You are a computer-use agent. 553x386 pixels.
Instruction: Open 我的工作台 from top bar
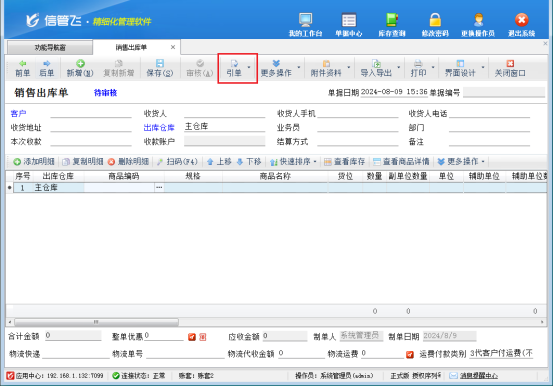tap(305, 25)
